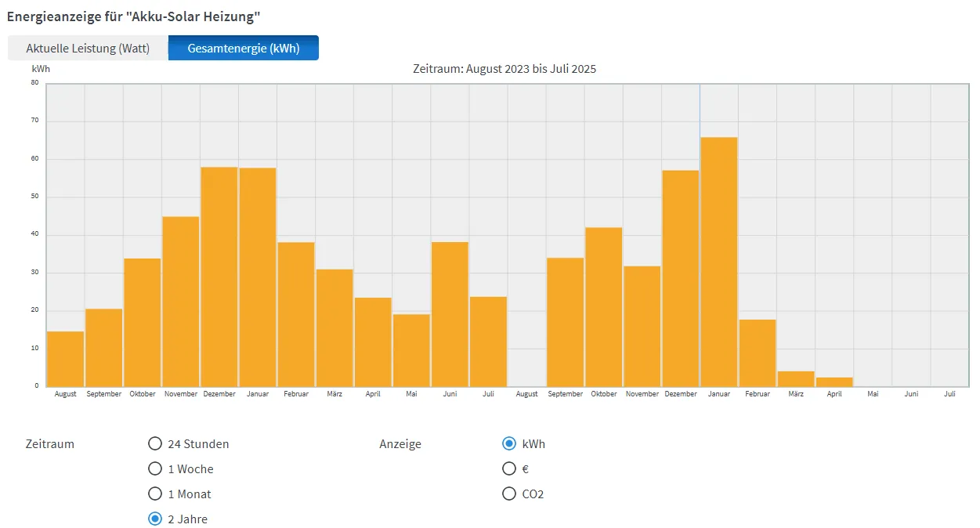The width and height of the screenshot is (980, 528).
Task: Click the first Mai bar in chart
Action: tap(411, 350)
